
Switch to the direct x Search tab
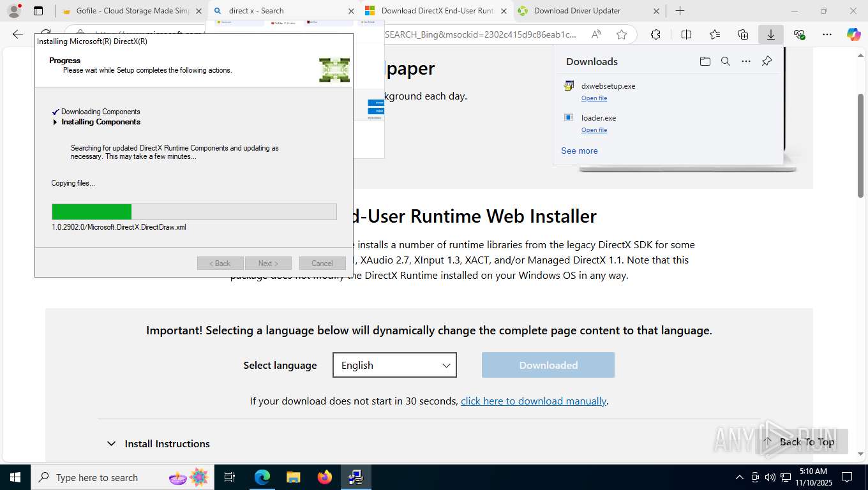click(x=284, y=11)
